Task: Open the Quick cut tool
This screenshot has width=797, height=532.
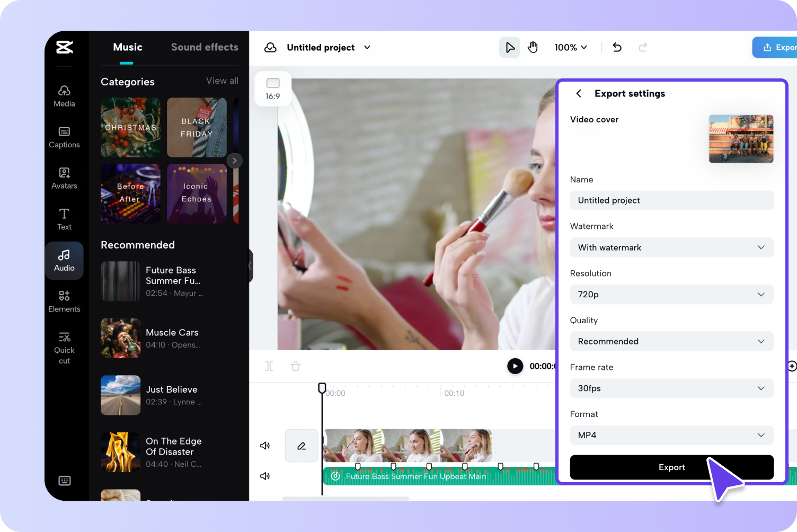Action: point(64,348)
